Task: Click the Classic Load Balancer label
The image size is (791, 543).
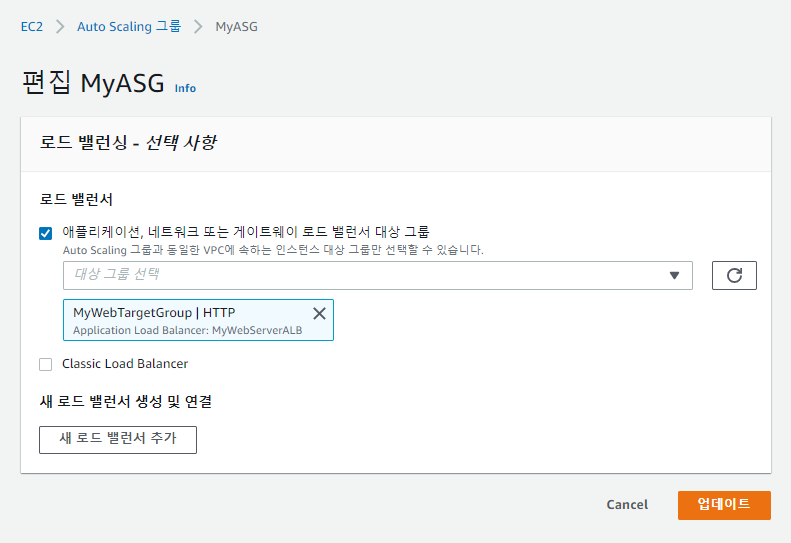Action: coord(125,364)
